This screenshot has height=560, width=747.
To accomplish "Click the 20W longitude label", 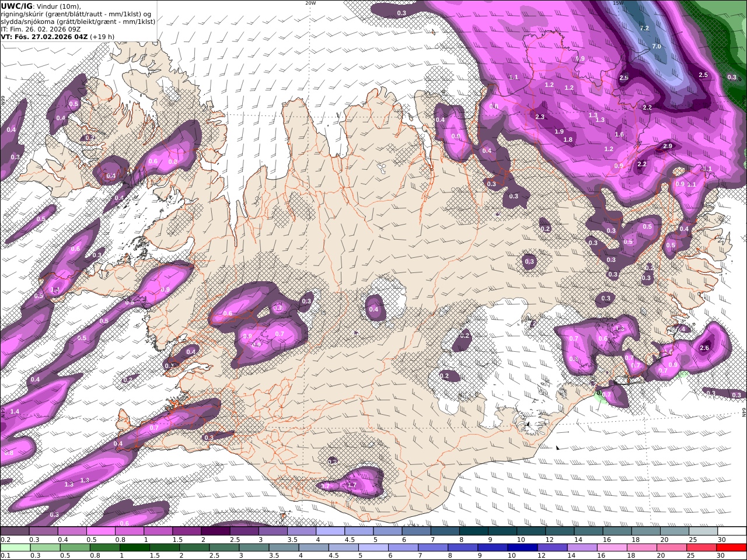I will click(x=310, y=3).
